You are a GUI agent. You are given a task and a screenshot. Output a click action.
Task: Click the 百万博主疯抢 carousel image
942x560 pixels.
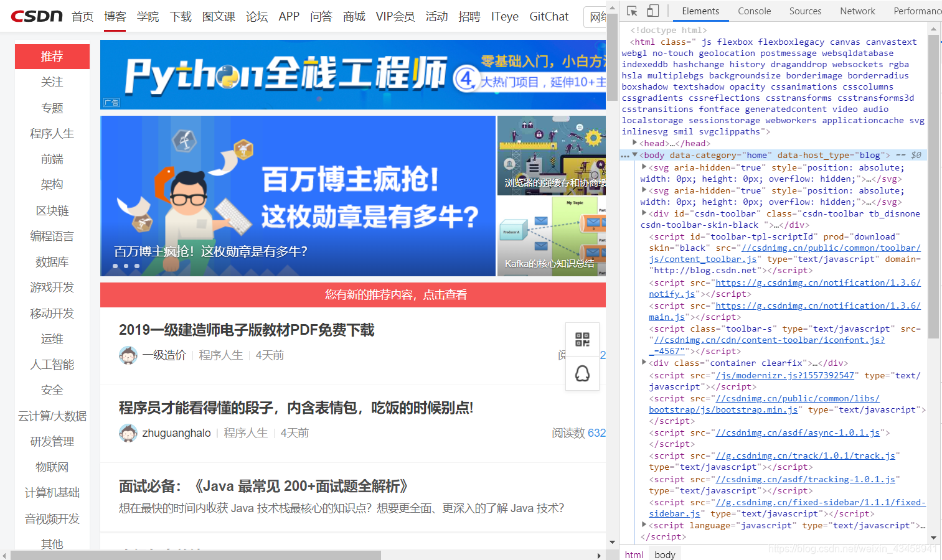click(x=298, y=196)
